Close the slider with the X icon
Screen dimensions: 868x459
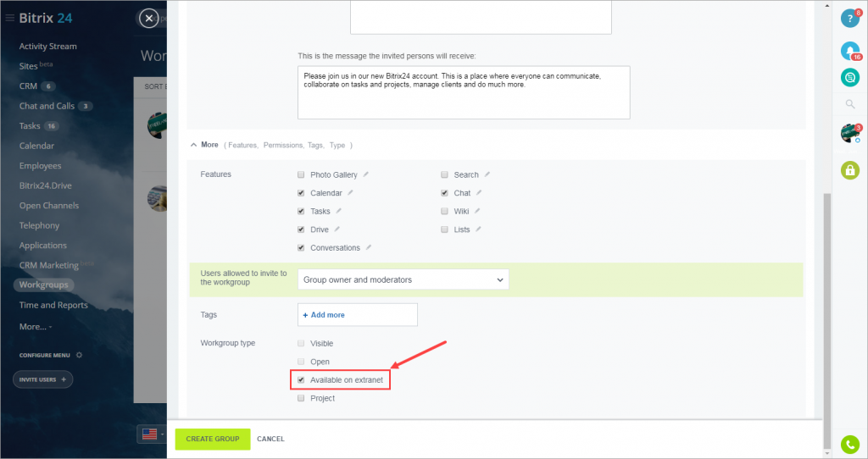point(148,19)
